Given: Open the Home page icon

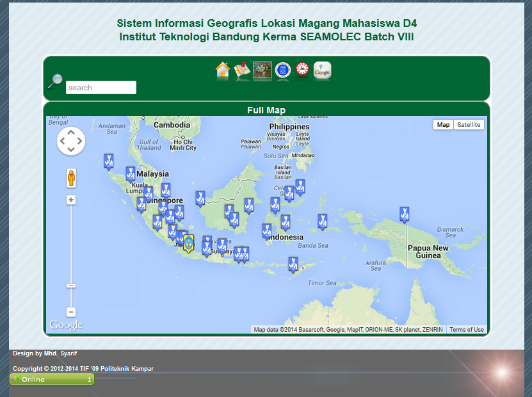Looking at the screenshot, I should (223, 70).
